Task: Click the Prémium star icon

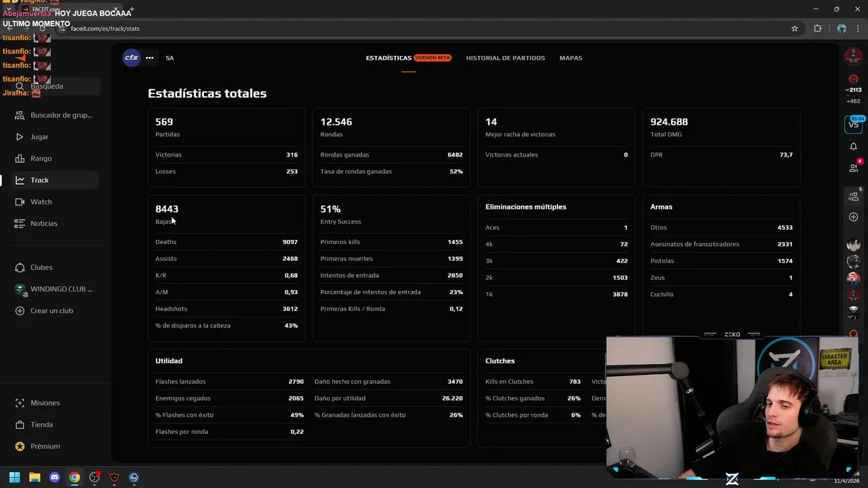Action: click(x=20, y=447)
